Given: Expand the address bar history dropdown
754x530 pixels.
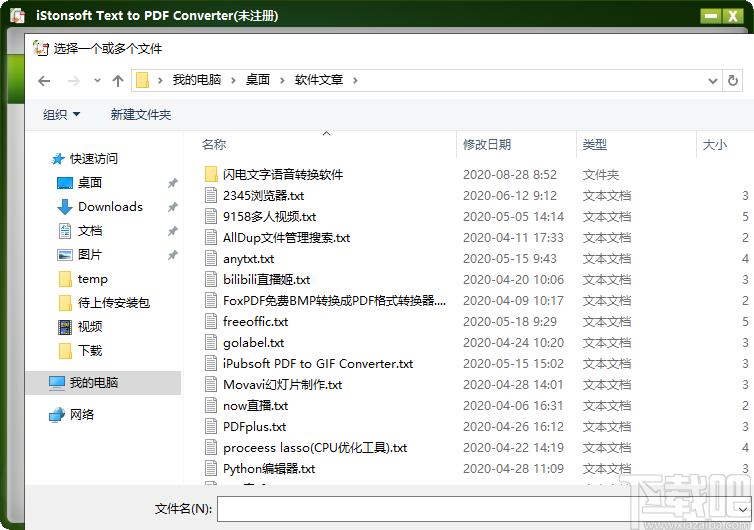Looking at the screenshot, I should pos(713,81).
